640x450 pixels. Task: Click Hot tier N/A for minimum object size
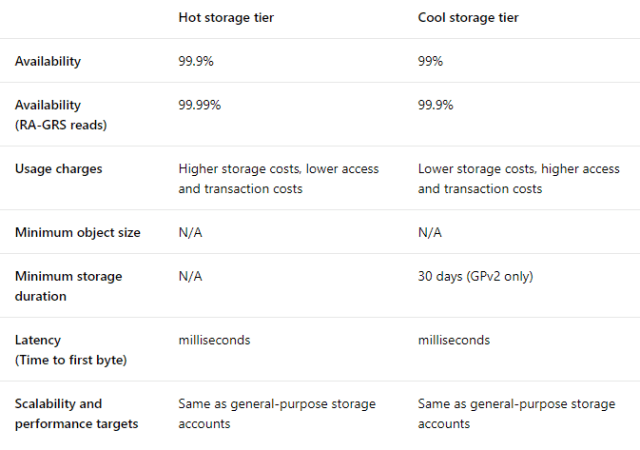(190, 233)
